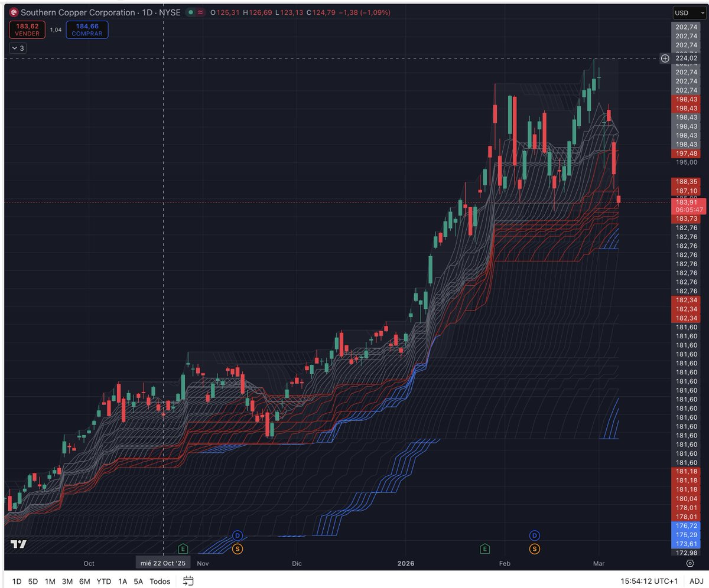This screenshot has height=588, width=709.
Task: Open the go-to-date calendar icon
Action: 188,581
